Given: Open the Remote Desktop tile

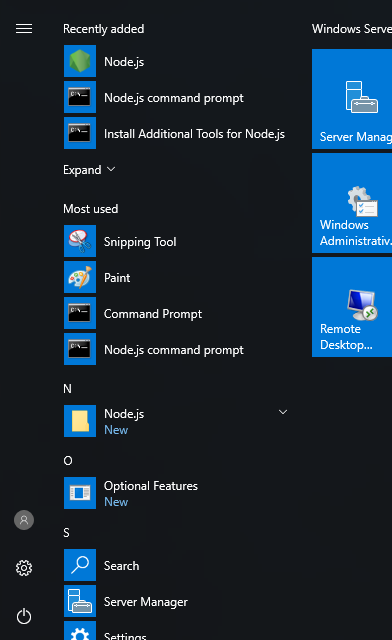Looking at the screenshot, I should point(352,307).
